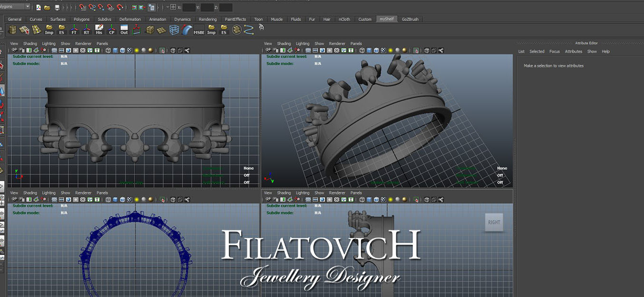Switch to the Rendering shelf tab
This screenshot has height=297, width=644.
tap(208, 19)
